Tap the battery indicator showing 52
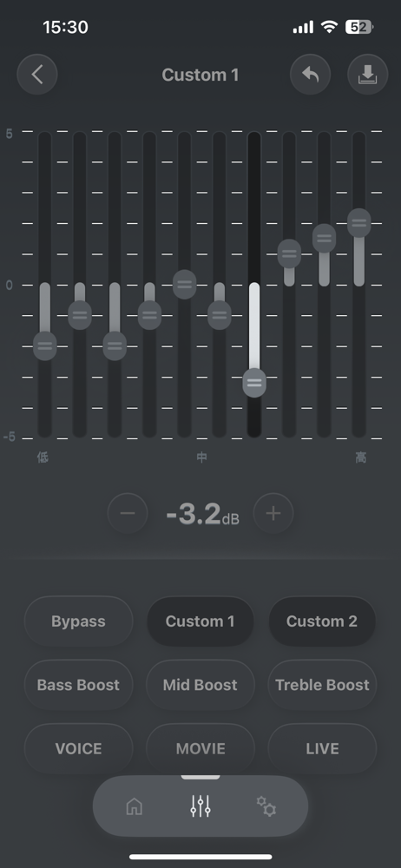Image resolution: width=401 pixels, height=868 pixels. pyautogui.click(x=359, y=27)
